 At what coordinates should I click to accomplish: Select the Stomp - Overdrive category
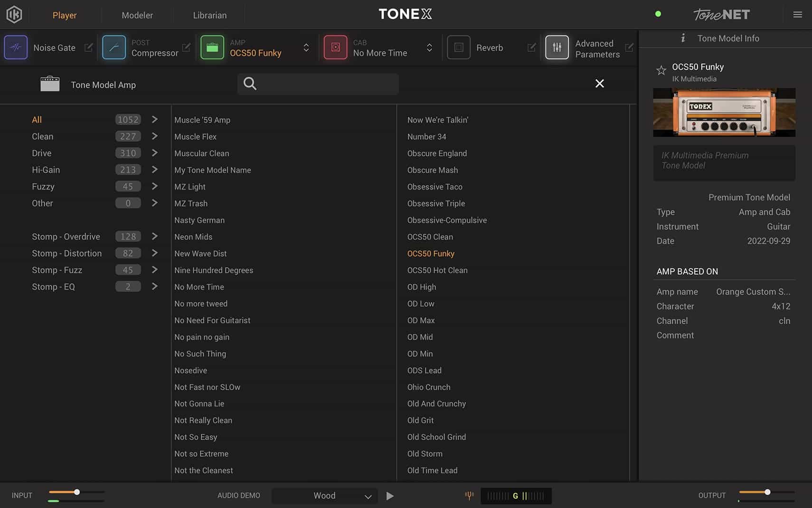(x=66, y=237)
